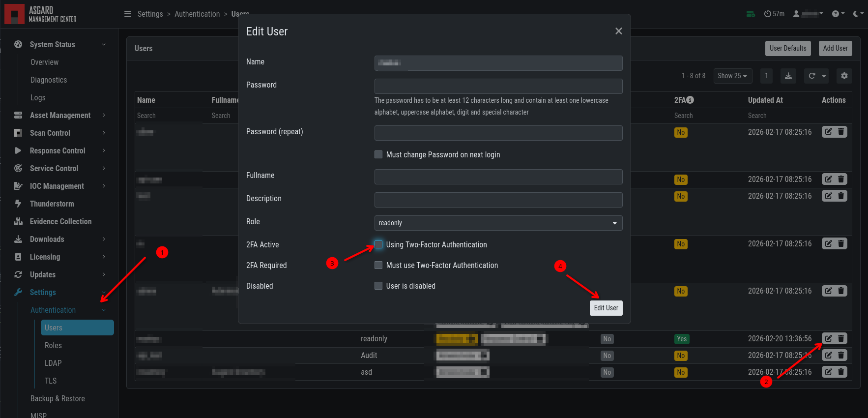This screenshot has width=868, height=418.
Task: Click the green server status icon
Action: point(751,14)
